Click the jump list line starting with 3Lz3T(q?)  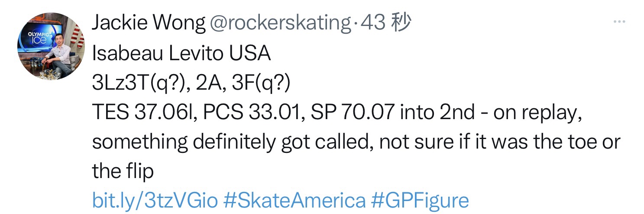point(190,83)
